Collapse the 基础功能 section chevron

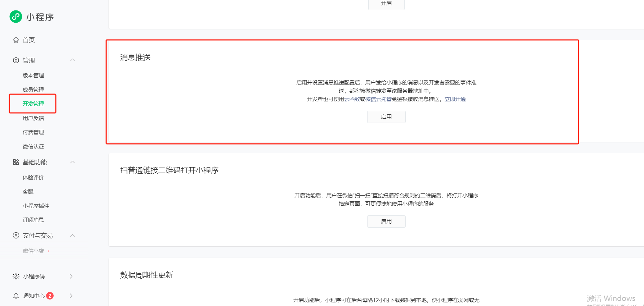pos(72,162)
